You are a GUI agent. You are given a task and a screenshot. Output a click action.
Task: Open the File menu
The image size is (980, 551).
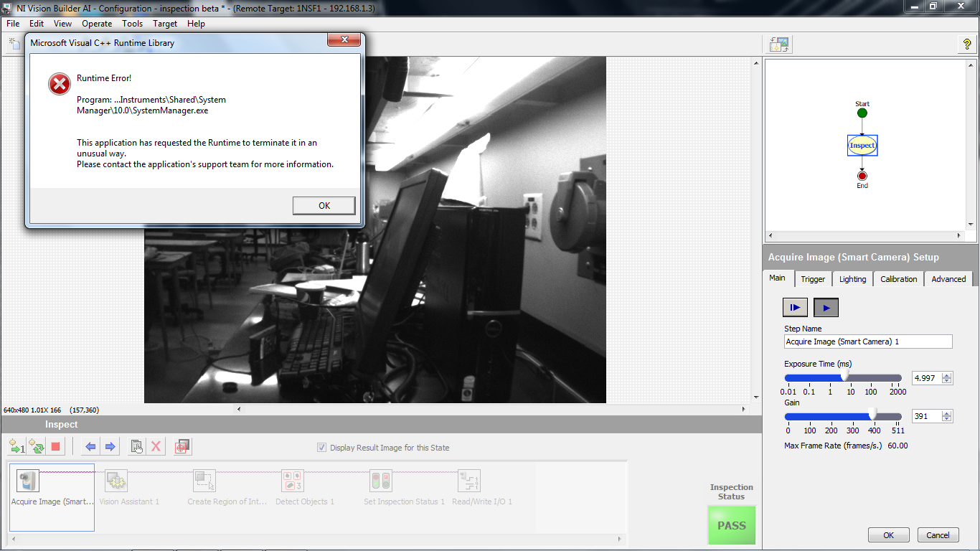(x=13, y=24)
